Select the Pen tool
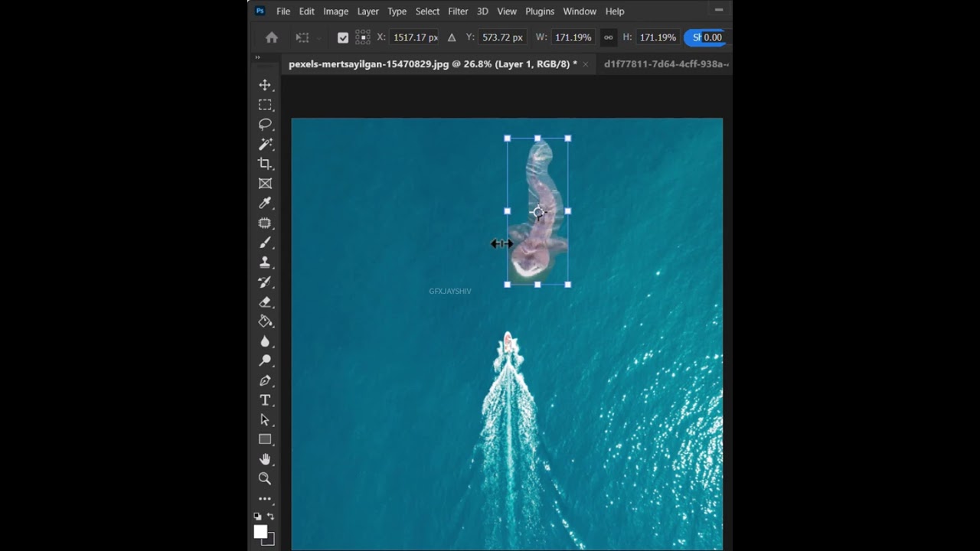The width and height of the screenshot is (980, 551). pos(265,380)
